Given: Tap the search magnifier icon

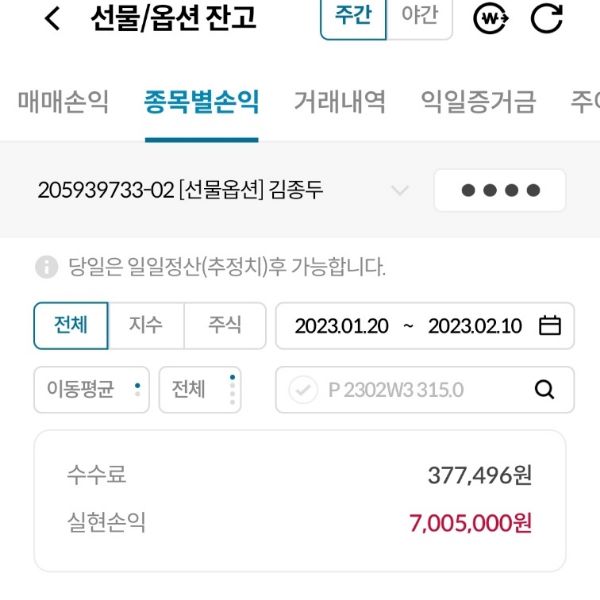Looking at the screenshot, I should click(544, 390).
